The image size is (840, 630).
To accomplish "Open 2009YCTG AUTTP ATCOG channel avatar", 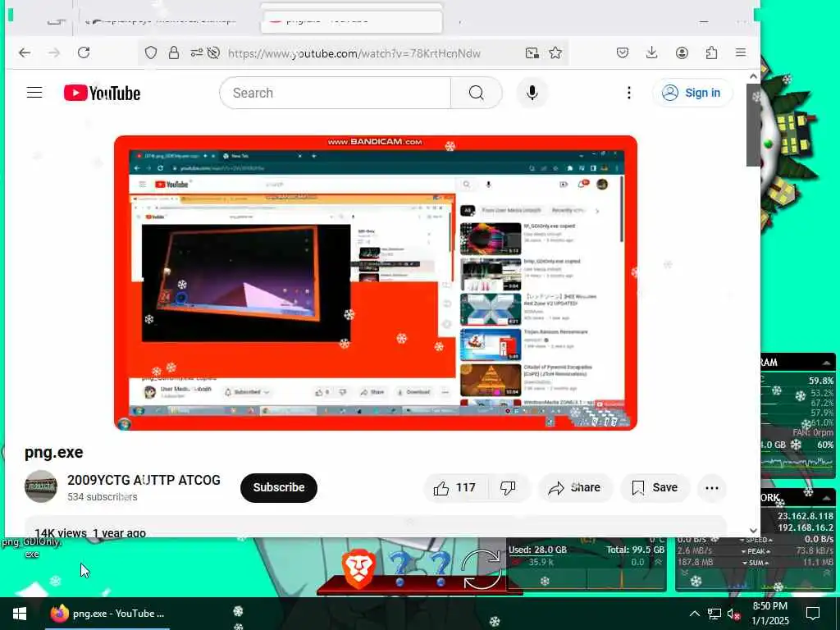I will click(41, 486).
